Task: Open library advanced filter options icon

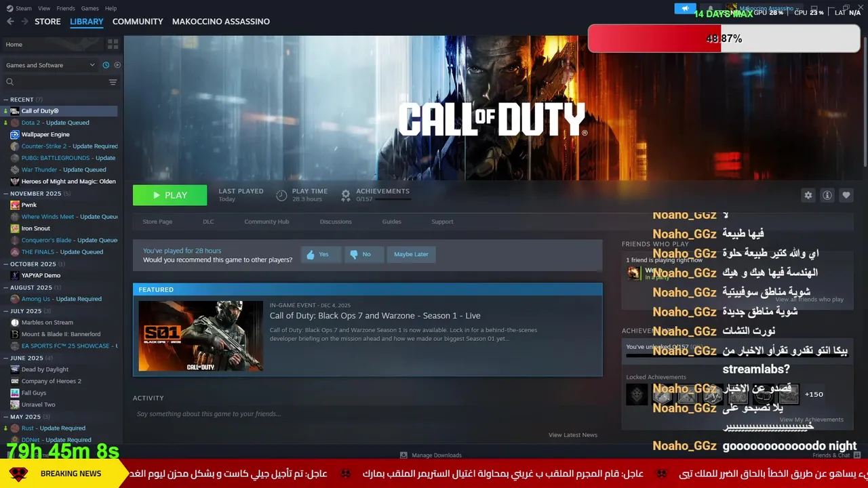Action: pyautogui.click(x=113, y=82)
